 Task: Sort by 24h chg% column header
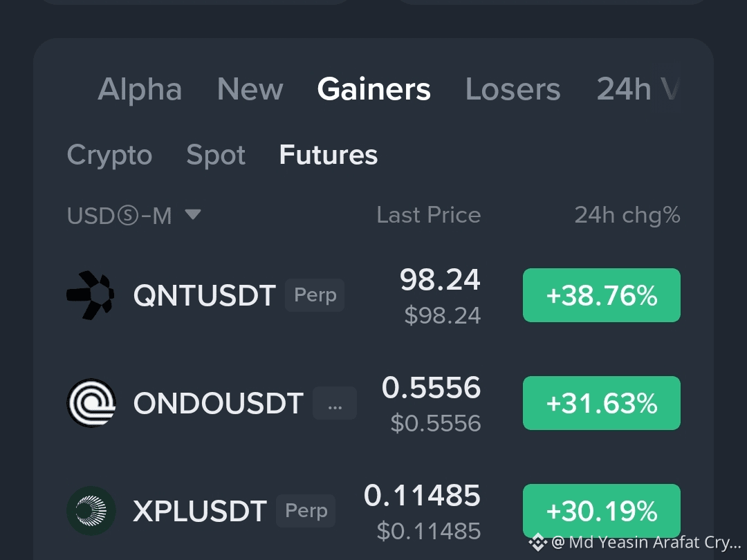tap(627, 215)
